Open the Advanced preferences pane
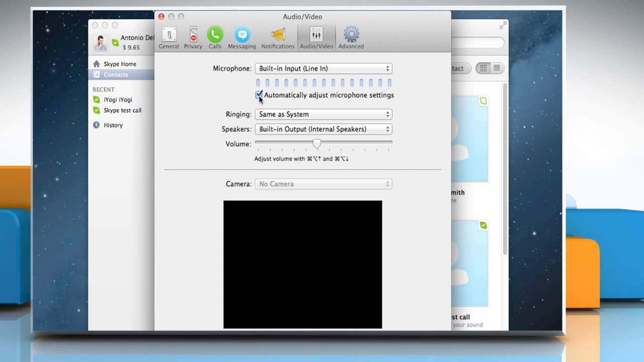 [x=351, y=38]
